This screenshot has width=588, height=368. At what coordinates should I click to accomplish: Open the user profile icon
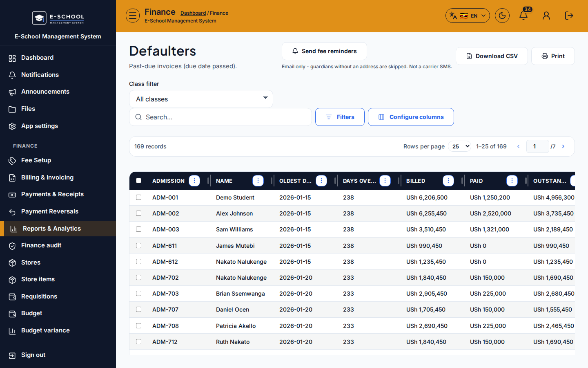(546, 16)
